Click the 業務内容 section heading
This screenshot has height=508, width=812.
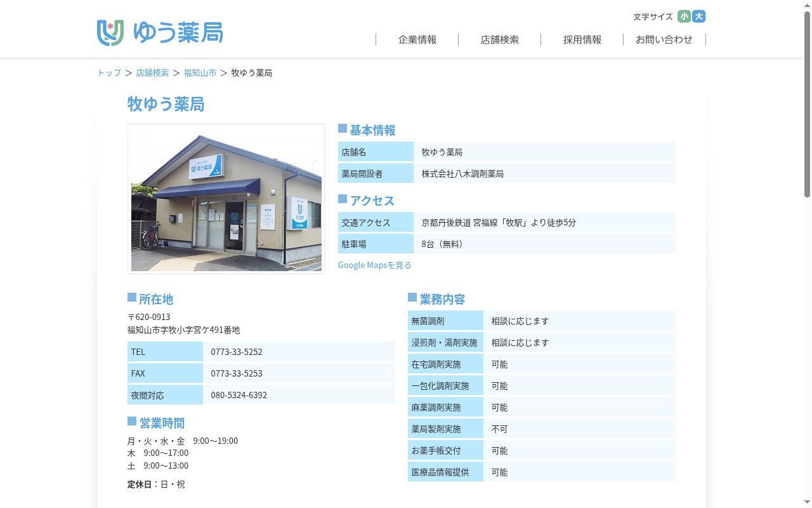pyautogui.click(x=436, y=299)
